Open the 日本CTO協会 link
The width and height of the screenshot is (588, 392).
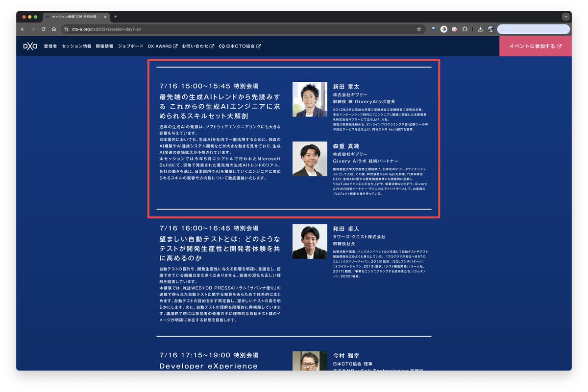[x=240, y=46]
